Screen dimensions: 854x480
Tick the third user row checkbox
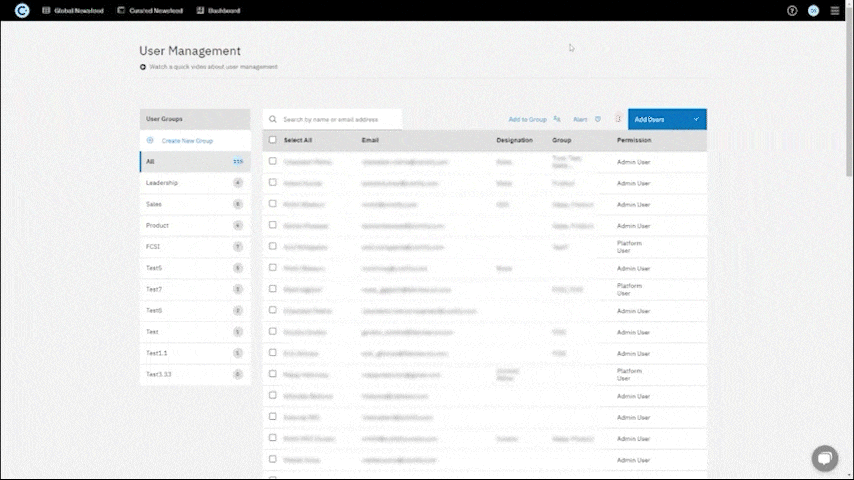point(273,204)
